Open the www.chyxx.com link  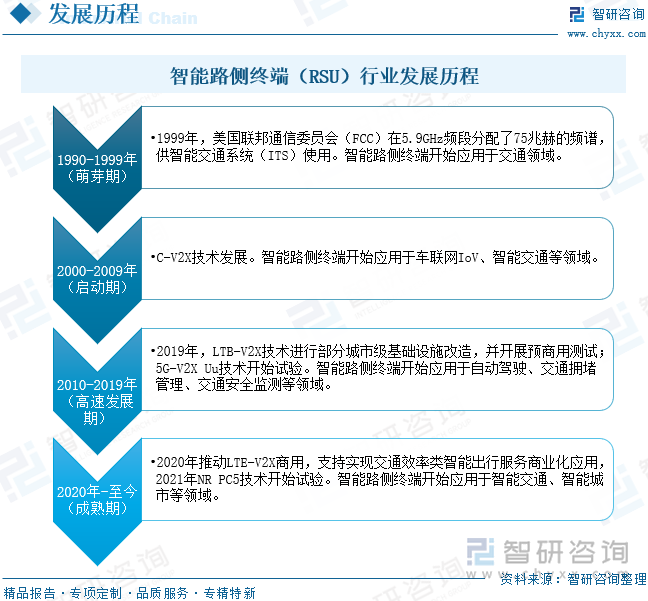pos(606,33)
